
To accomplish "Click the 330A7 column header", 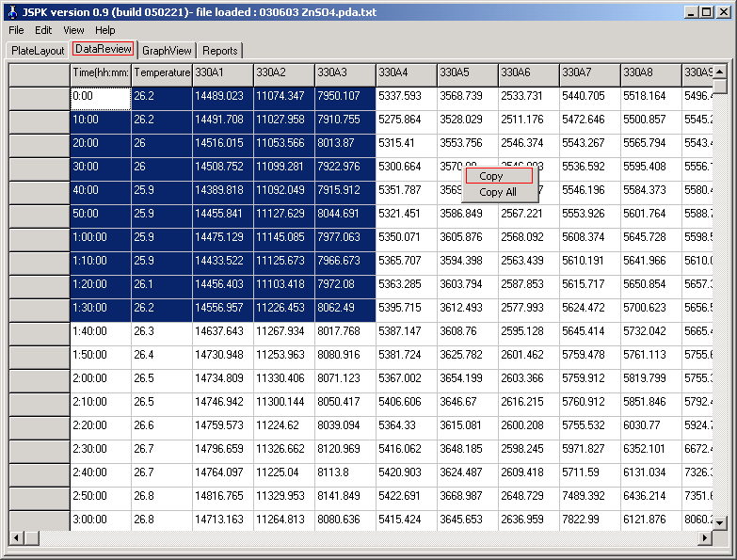I will pos(590,75).
